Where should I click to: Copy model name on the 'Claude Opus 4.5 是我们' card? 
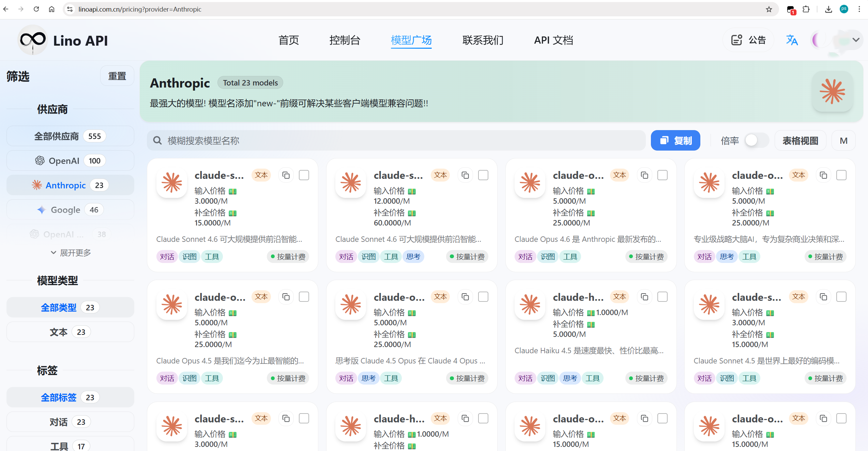pyautogui.click(x=286, y=297)
